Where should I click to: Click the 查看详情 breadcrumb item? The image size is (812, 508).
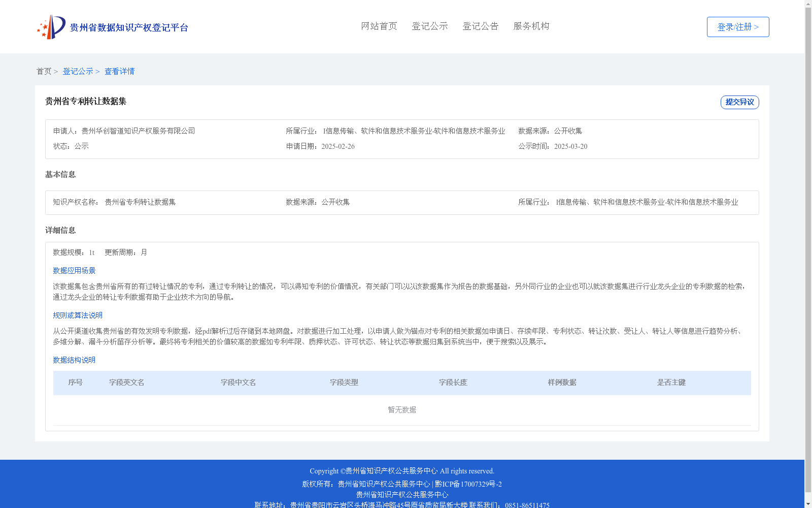pyautogui.click(x=120, y=72)
